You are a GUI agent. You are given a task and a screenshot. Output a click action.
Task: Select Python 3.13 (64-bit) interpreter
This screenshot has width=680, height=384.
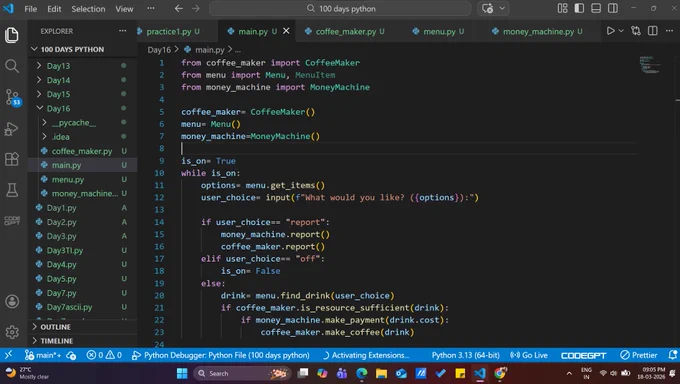(x=465, y=355)
